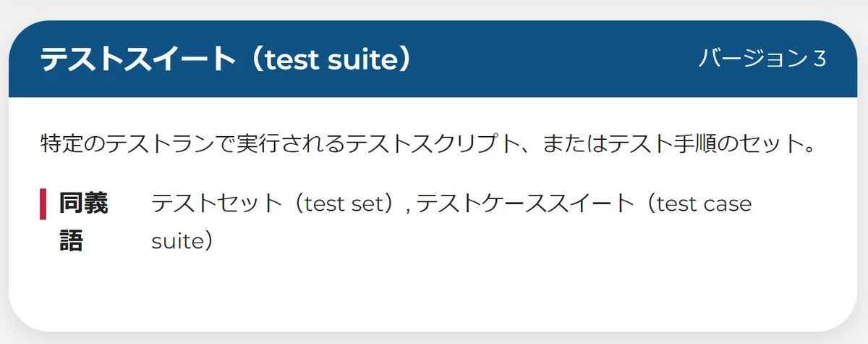
Task: Select the バージョン 3 version label
Action: coord(762,59)
